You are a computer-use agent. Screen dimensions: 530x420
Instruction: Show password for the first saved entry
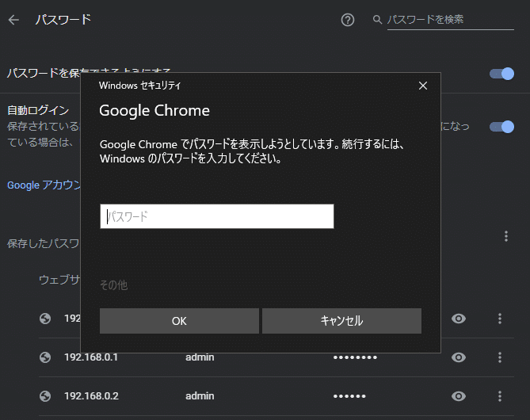coord(459,319)
